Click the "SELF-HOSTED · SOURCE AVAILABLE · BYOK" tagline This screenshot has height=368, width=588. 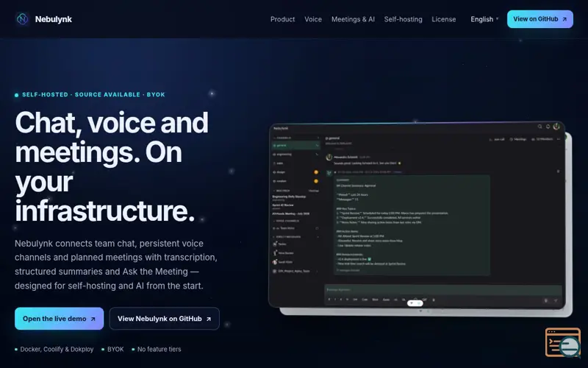(x=93, y=95)
